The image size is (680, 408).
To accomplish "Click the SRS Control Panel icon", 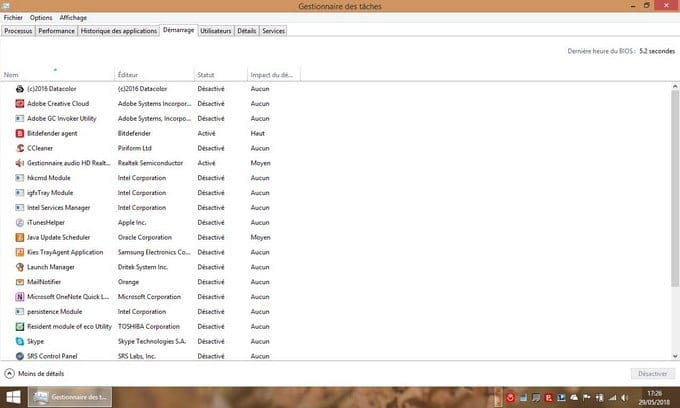I will pyautogui.click(x=20, y=356).
